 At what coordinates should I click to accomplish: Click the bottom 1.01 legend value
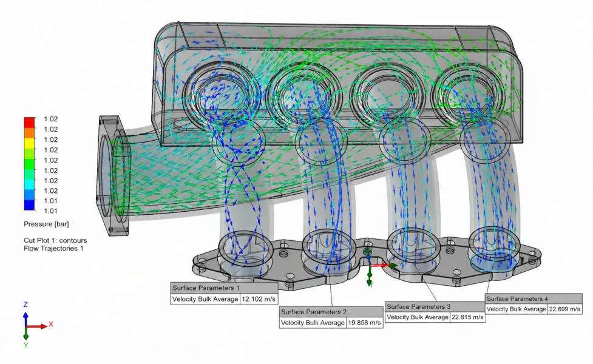click(x=50, y=211)
